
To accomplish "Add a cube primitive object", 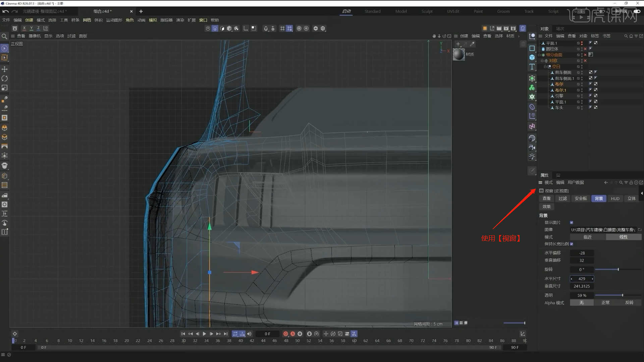I will (532, 57).
